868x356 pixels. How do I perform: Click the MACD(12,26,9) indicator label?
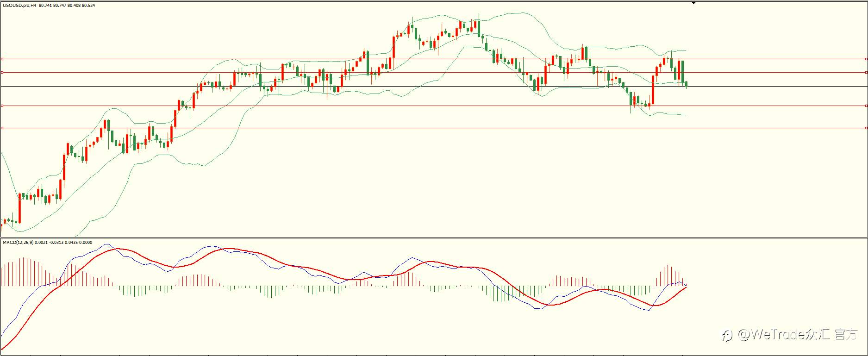(x=18, y=242)
